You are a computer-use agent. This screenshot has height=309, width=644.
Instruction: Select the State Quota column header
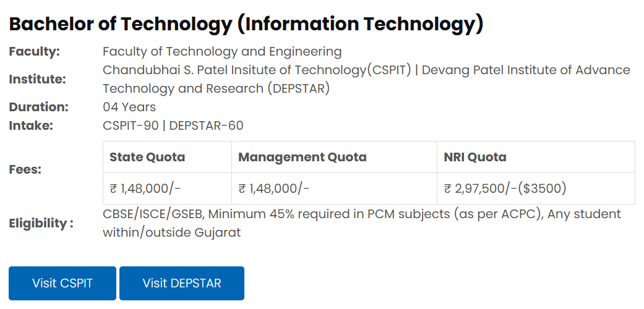(x=147, y=157)
